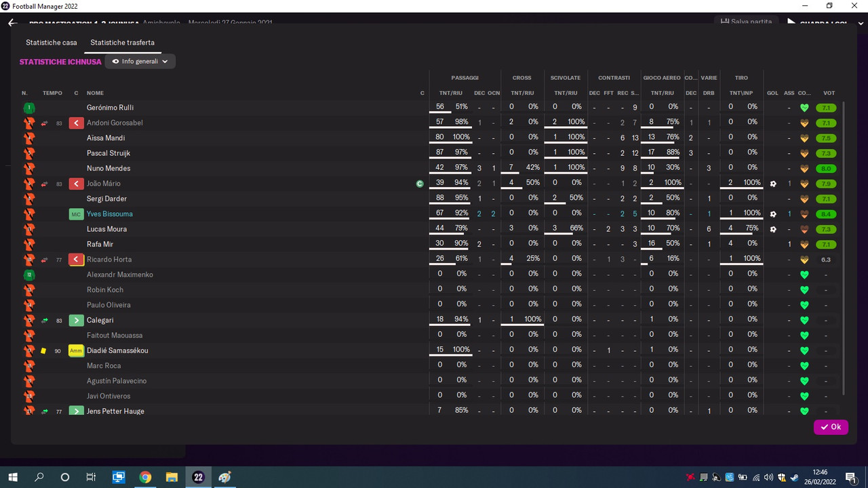Open the Info generali dropdown
This screenshot has width=868, height=488.
[140, 62]
